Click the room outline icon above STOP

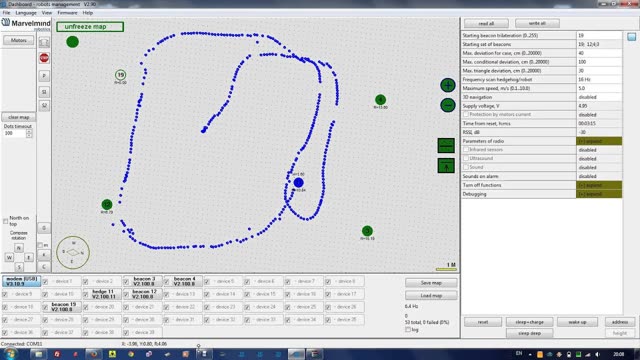tap(44, 42)
